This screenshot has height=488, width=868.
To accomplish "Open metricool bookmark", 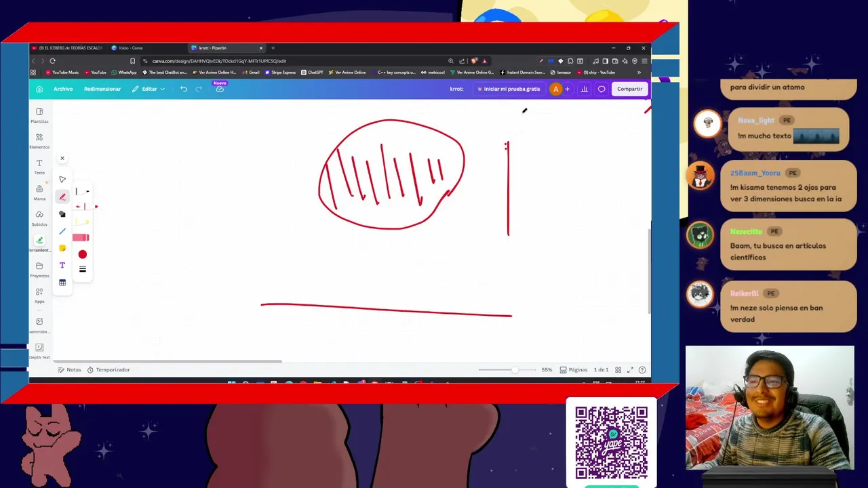I will click(433, 73).
